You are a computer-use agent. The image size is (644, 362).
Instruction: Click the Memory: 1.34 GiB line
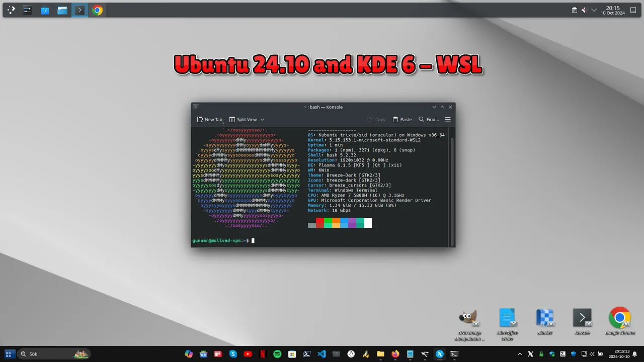pyautogui.click(x=352, y=206)
